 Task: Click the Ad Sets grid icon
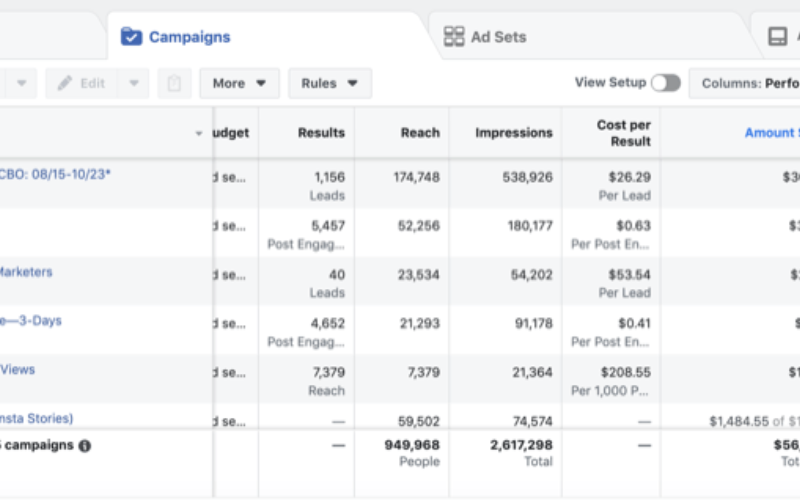click(454, 37)
